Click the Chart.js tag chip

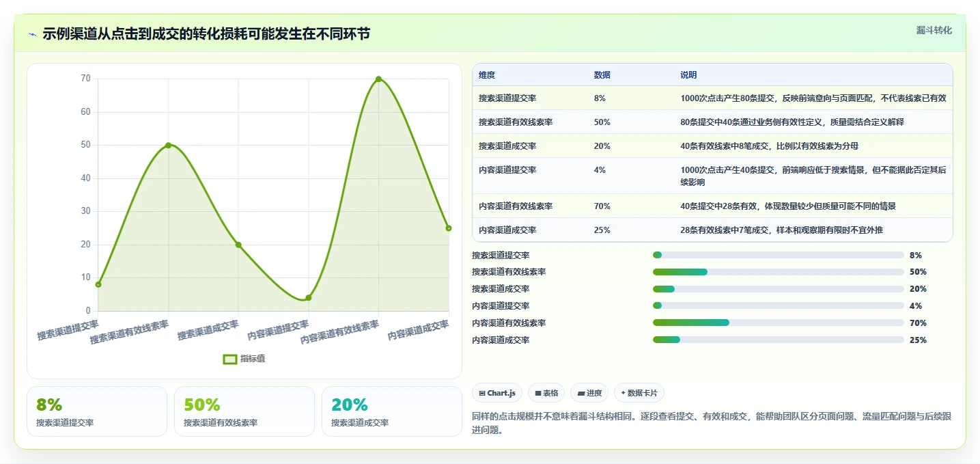pyautogui.click(x=497, y=393)
